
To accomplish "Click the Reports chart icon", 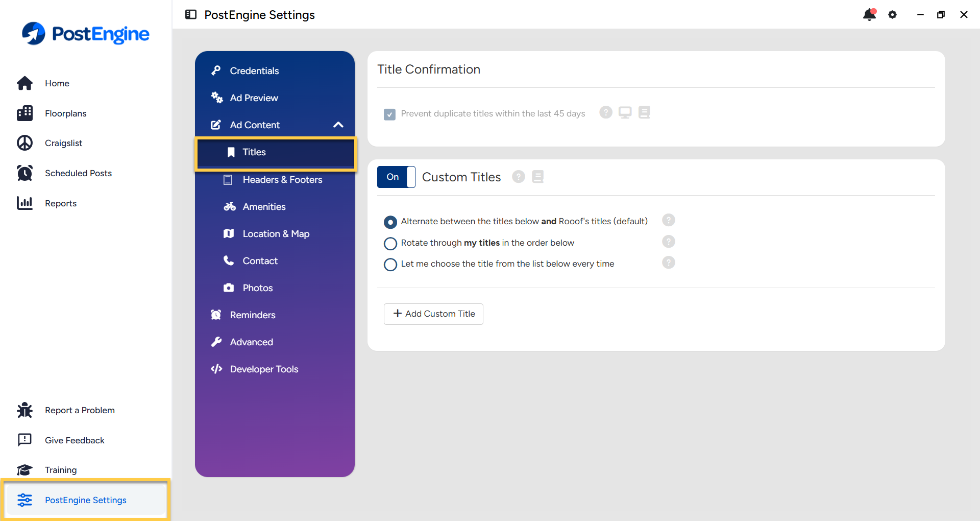I will tap(24, 203).
